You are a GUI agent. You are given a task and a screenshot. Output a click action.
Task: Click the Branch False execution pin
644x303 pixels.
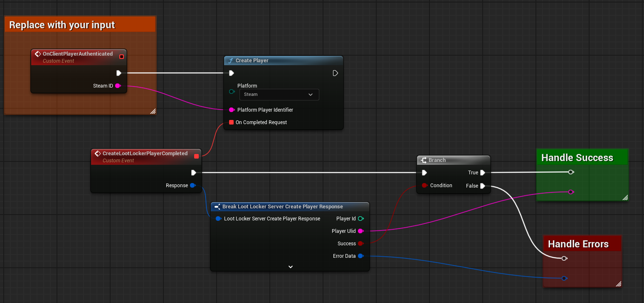pyautogui.click(x=482, y=186)
